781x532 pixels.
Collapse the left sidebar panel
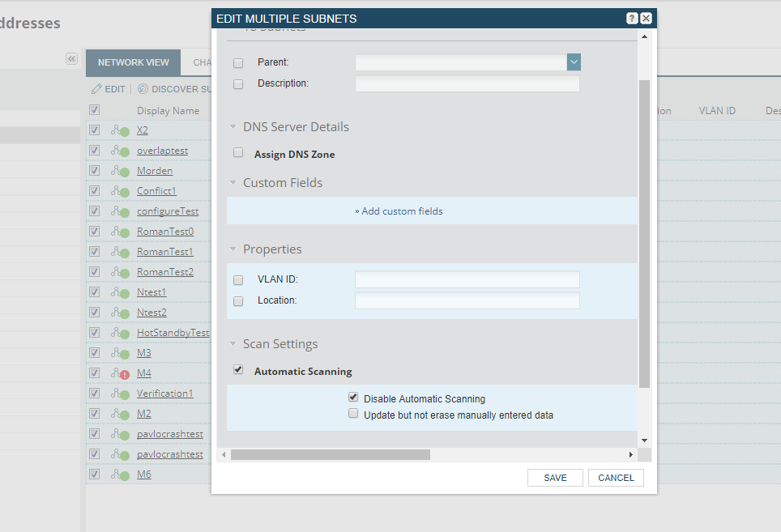pyautogui.click(x=72, y=59)
